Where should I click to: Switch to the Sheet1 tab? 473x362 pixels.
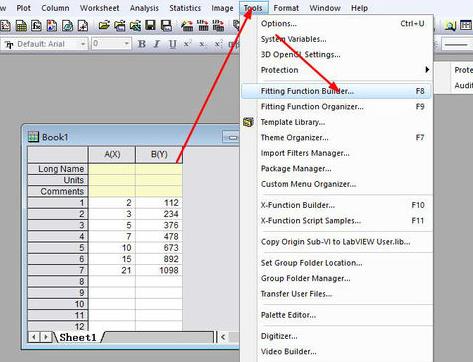pyautogui.click(x=78, y=337)
